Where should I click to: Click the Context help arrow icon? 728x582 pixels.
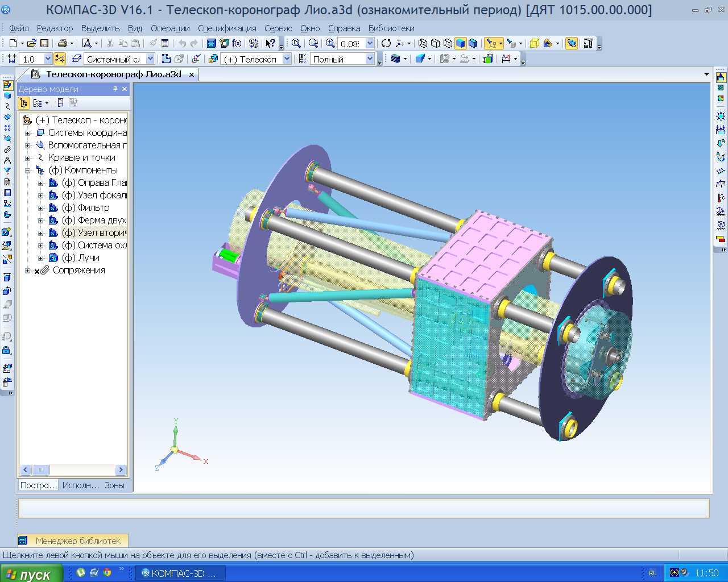point(271,43)
